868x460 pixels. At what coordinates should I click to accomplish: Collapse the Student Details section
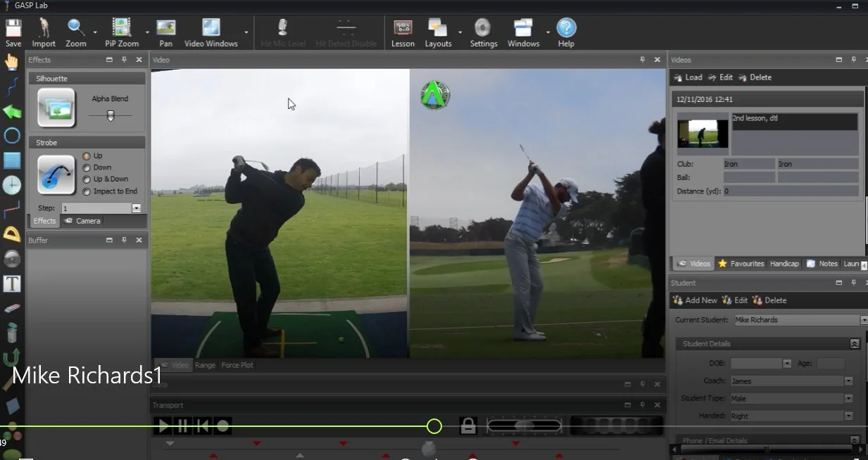(x=855, y=344)
